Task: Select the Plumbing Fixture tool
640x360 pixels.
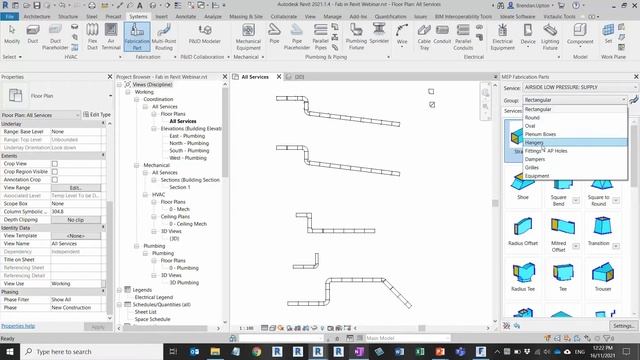Action: coord(356,37)
